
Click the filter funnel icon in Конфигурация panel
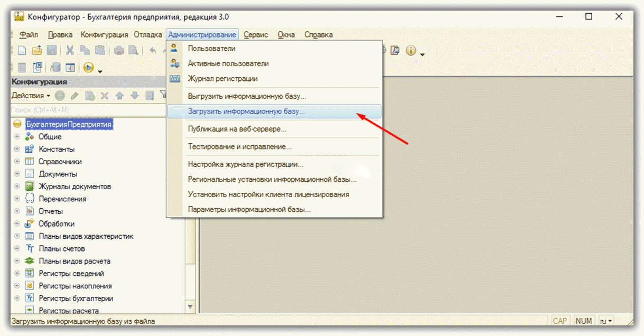tap(163, 96)
